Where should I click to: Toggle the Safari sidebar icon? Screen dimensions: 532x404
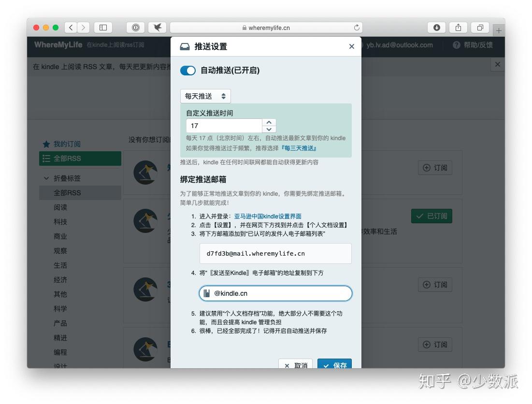(103, 28)
